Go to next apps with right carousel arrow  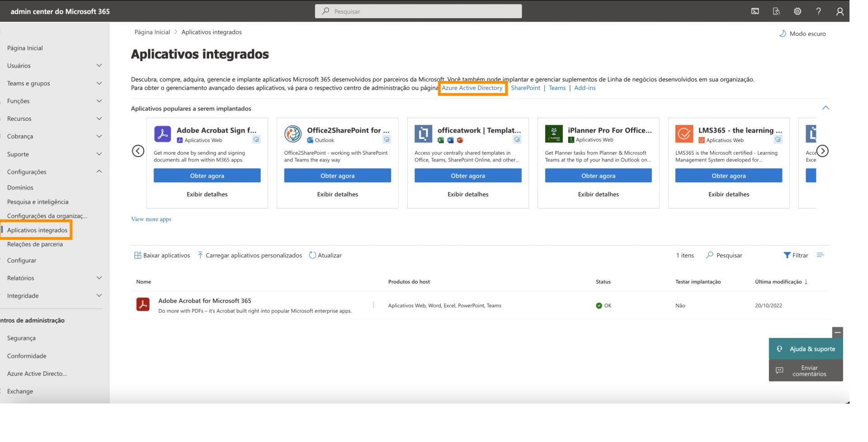(822, 151)
